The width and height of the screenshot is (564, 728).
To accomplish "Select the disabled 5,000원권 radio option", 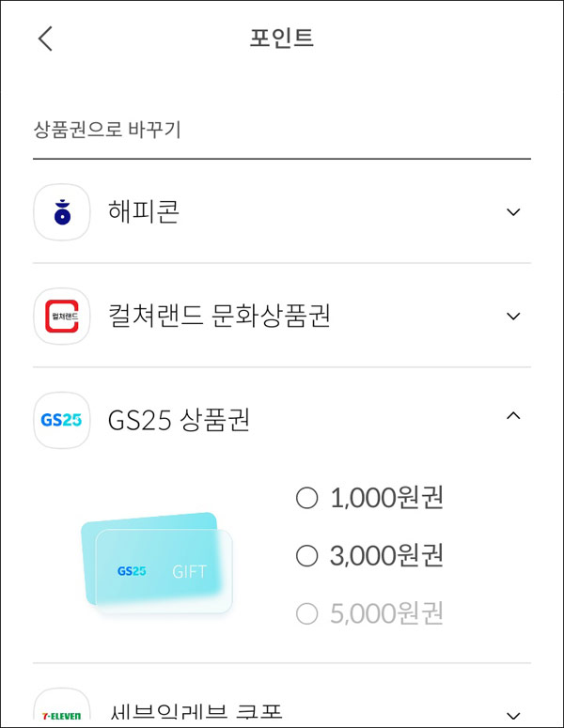I will tap(307, 613).
